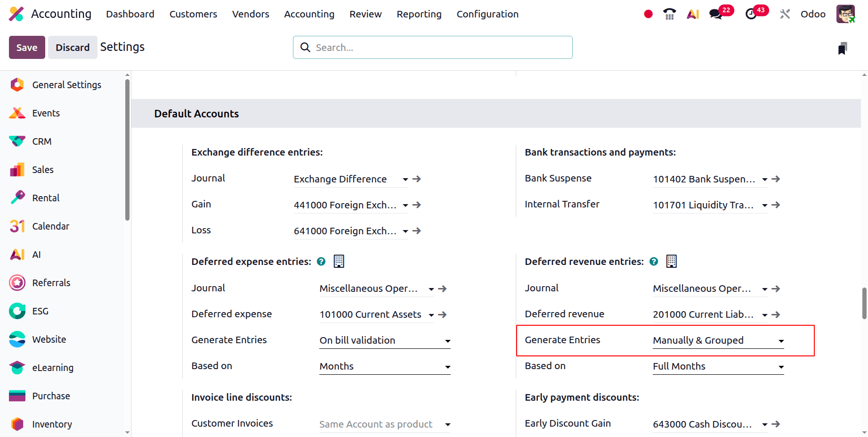This screenshot has width=868, height=437.
Task: Open the company building icon next to Deferred expense entries
Action: point(339,261)
